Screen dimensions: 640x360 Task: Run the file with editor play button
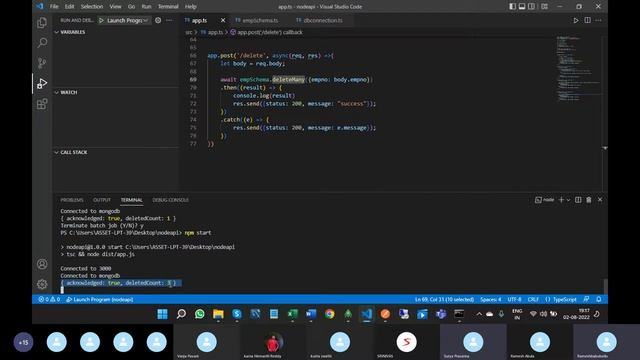coord(576,20)
